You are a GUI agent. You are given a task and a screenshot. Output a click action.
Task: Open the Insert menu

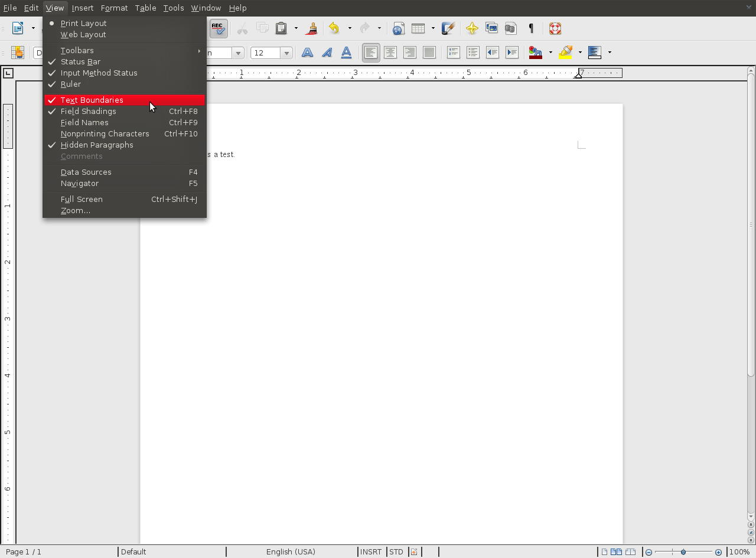[x=83, y=8]
